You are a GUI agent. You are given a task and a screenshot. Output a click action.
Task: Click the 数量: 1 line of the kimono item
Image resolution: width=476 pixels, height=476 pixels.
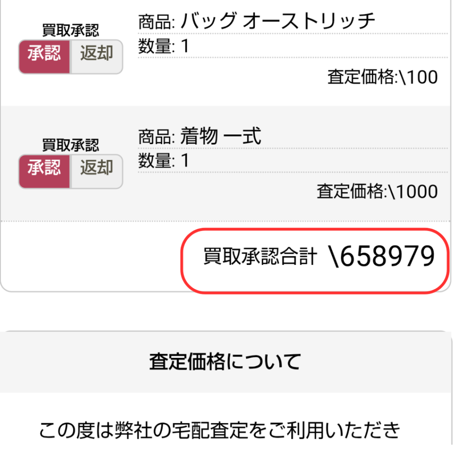point(164,160)
